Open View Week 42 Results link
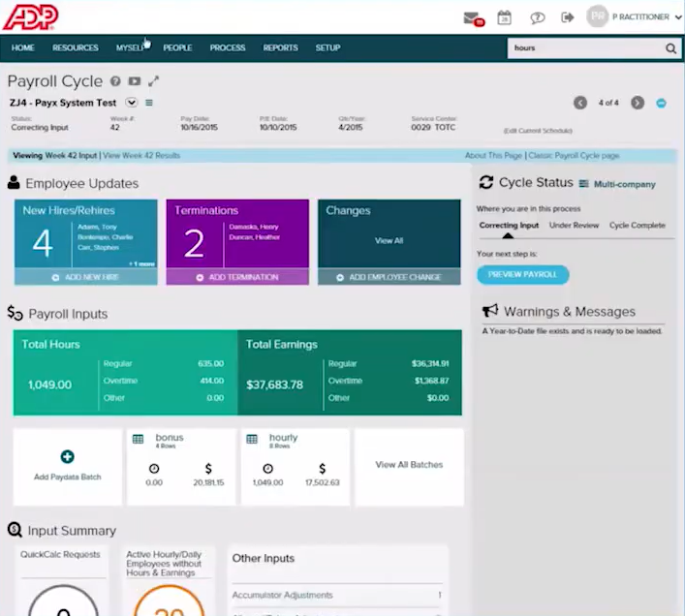 141,155
